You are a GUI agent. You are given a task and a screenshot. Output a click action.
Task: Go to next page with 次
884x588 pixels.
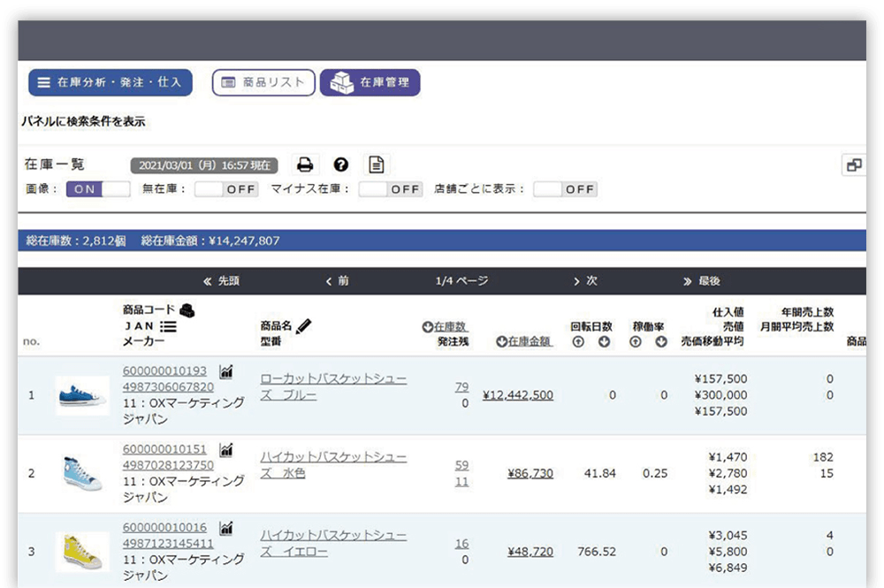click(x=585, y=281)
